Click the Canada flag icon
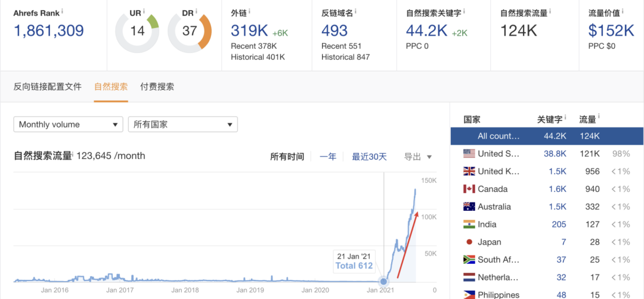Image resolution: width=644 pixels, height=299 pixels. pos(469,189)
